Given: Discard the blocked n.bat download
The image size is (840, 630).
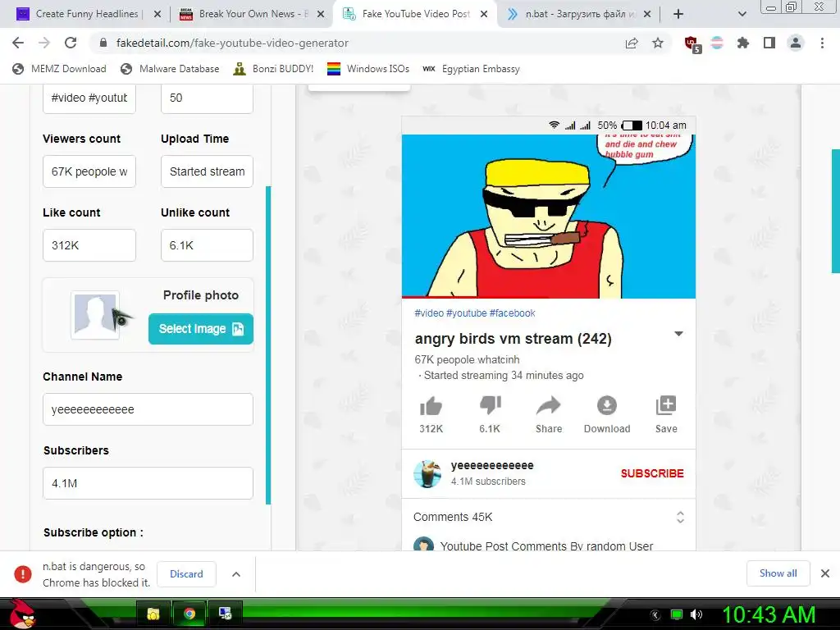Looking at the screenshot, I should 186,573.
